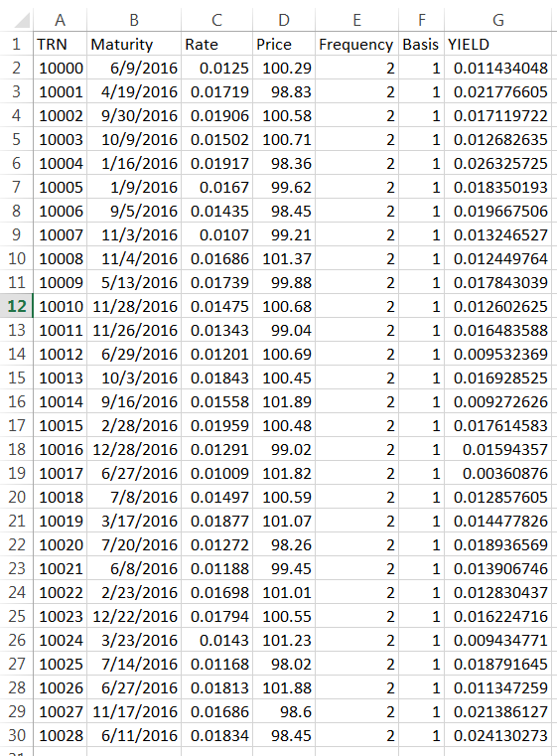
Task: Select column C header
Action: 216,20
